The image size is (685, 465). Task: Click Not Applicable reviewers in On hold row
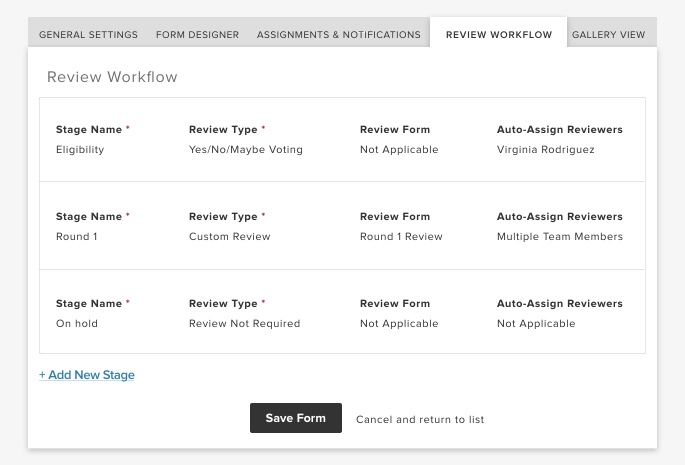tap(536, 323)
